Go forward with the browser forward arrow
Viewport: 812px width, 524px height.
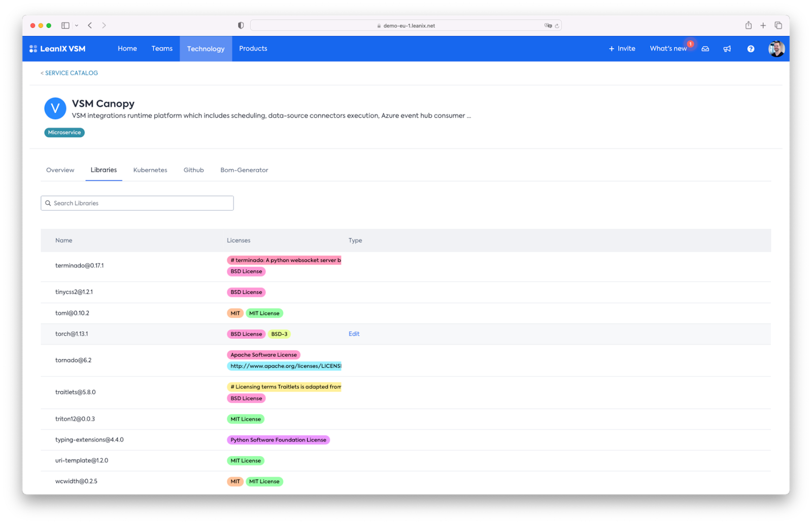click(104, 25)
